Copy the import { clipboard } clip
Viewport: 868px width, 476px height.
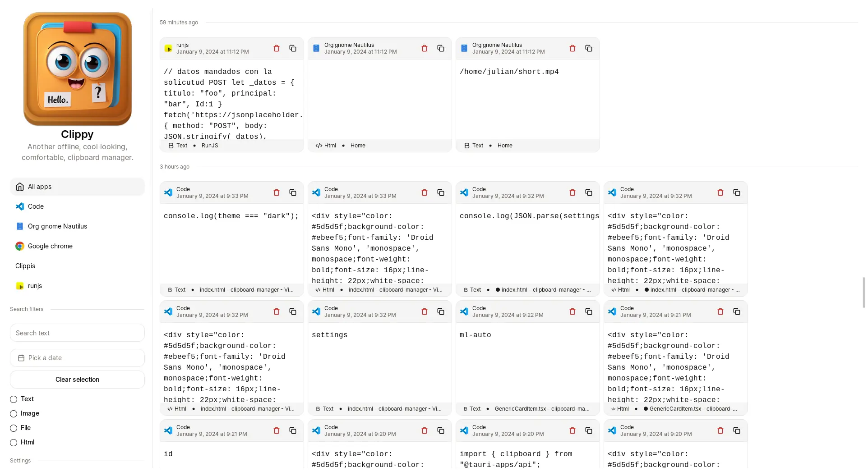click(589, 430)
